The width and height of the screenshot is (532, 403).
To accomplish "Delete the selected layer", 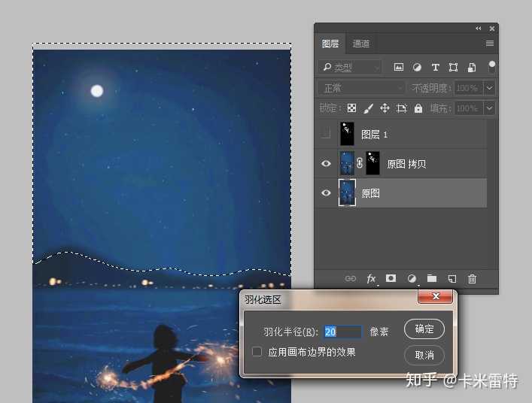I will click(x=472, y=279).
